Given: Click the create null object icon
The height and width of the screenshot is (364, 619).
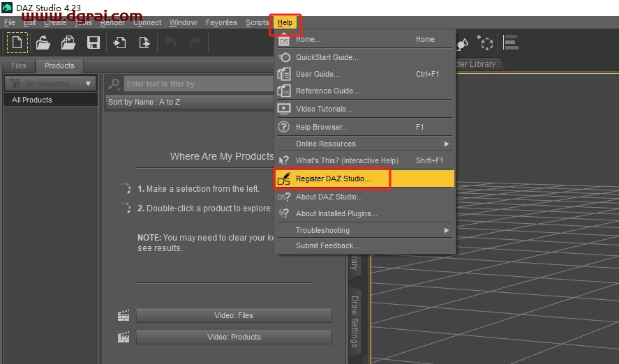Looking at the screenshot, I should (x=485, y=43).
